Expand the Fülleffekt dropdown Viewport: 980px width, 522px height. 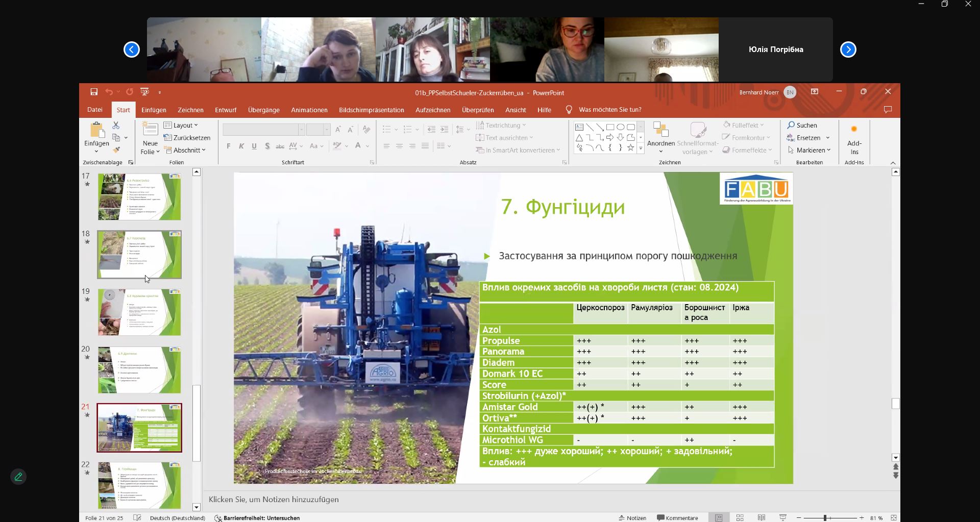tap(744, 125)
